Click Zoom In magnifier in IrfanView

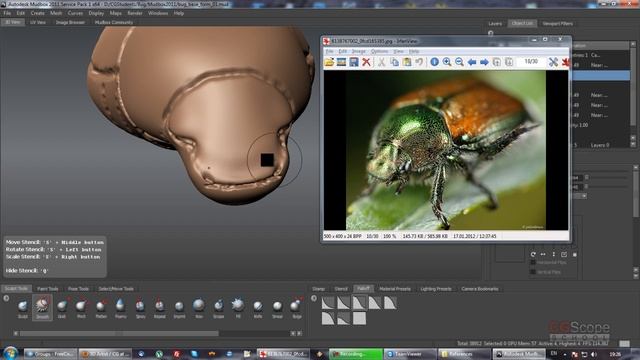tap(447, 62)
